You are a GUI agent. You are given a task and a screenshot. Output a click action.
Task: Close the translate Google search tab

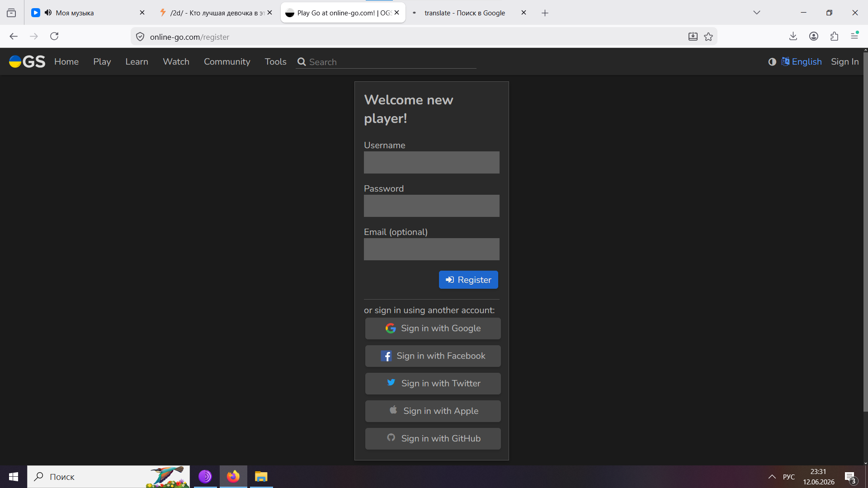524,13
